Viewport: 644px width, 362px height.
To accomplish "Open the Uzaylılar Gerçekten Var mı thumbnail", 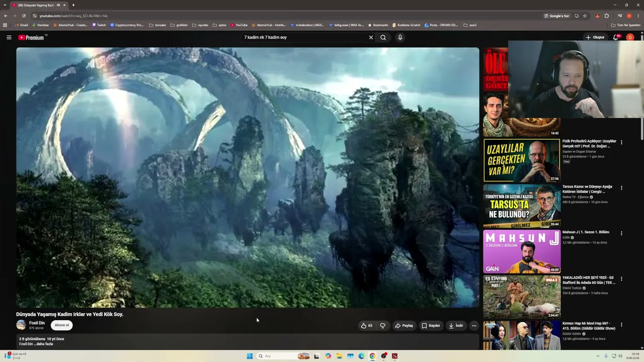I will point(522,160).
